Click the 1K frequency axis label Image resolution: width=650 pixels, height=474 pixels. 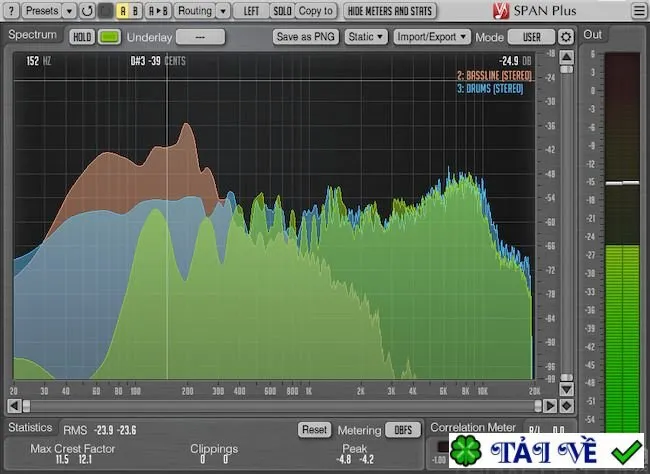click(x=308, y=391)
